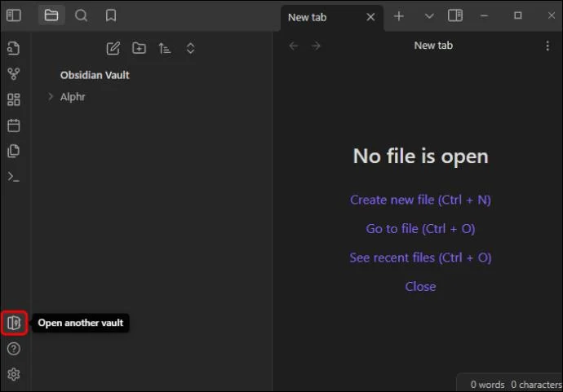This screenshot has height=392, width=563.
Task: Open the sort order dropdown
Action: pyautogui.click(x=165, y=48)
